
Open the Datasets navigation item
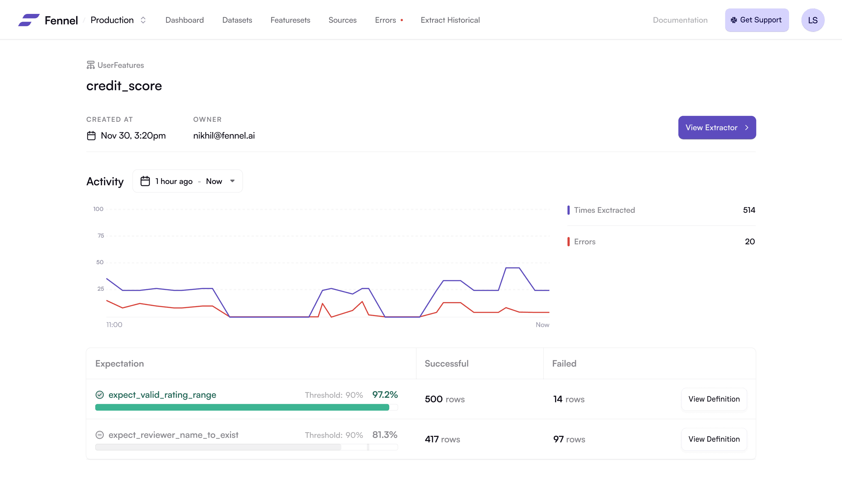coord(238,20)
